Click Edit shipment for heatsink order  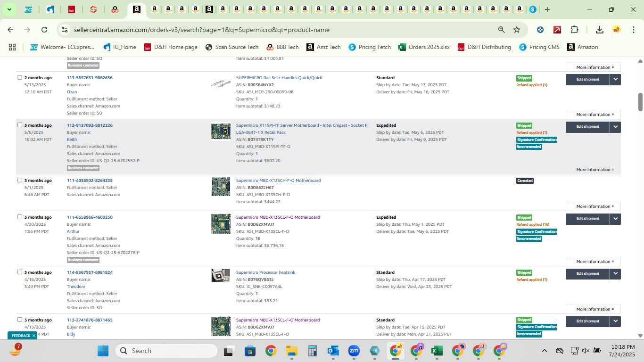coord(587,274)
